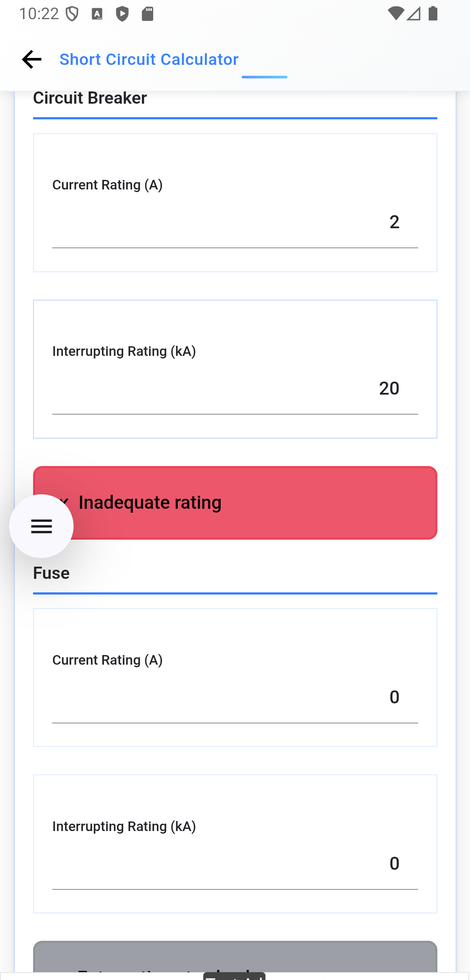Tap the SD card status bar icon
Screen dimensions: 470x980
148,14
